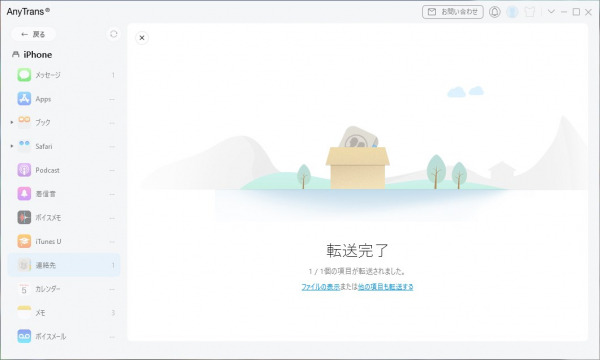
Task: Click the 戻る back button
Action: point(33,34)
